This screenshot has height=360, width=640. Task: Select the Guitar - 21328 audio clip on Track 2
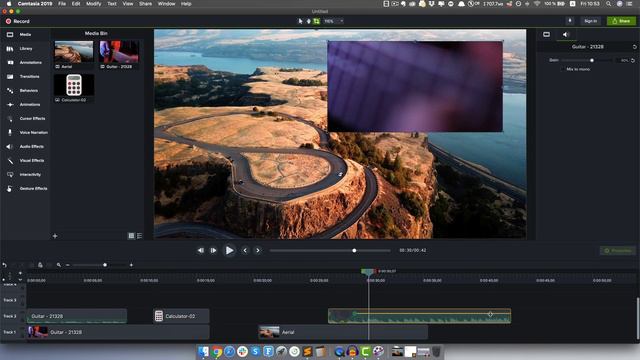pos(77,316)
